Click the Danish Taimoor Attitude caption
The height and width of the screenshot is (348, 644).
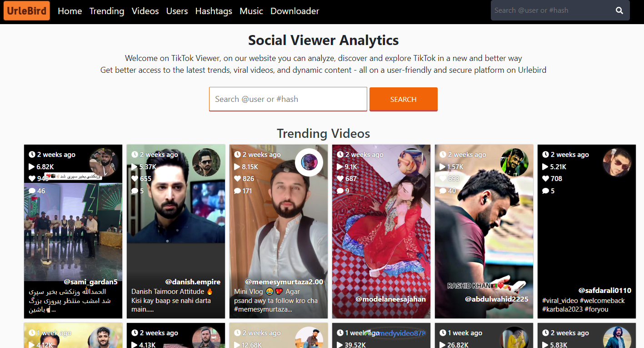click(x=171, y=300)
